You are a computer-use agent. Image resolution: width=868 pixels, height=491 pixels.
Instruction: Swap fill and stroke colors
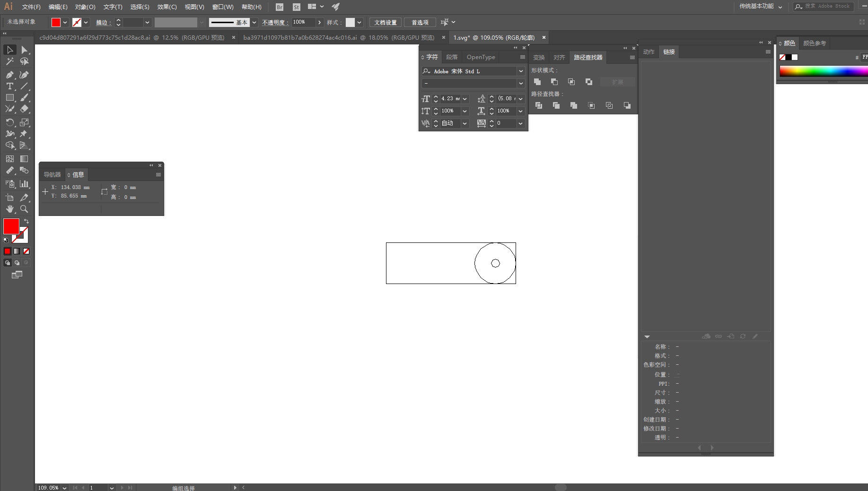(x=26, y=221)
